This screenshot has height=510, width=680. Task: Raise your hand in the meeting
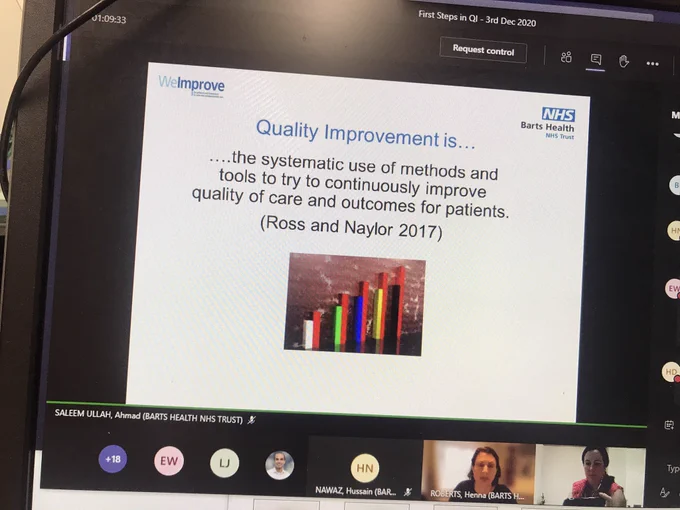tap(624, 61)
